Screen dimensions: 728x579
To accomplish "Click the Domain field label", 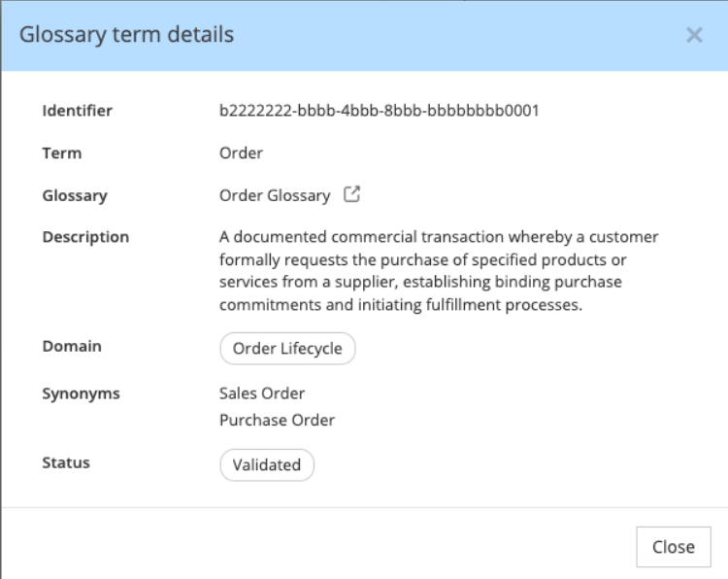I will (72, 346).
